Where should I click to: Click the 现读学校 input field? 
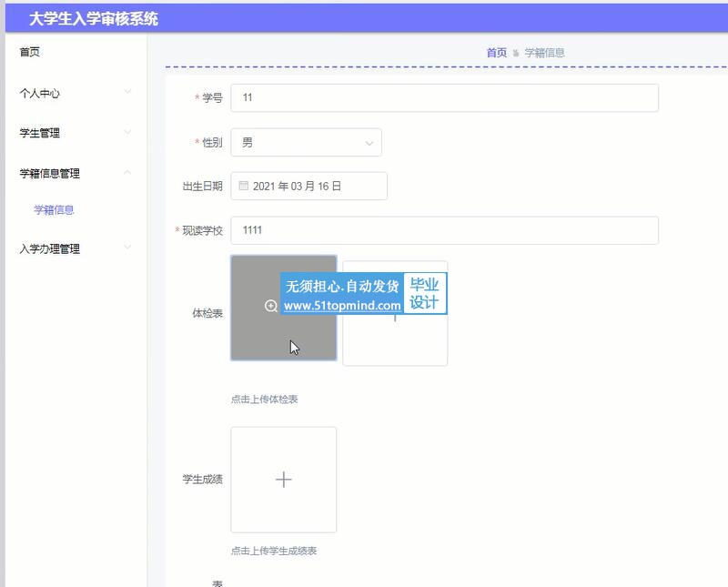click(x=444, y=230)
